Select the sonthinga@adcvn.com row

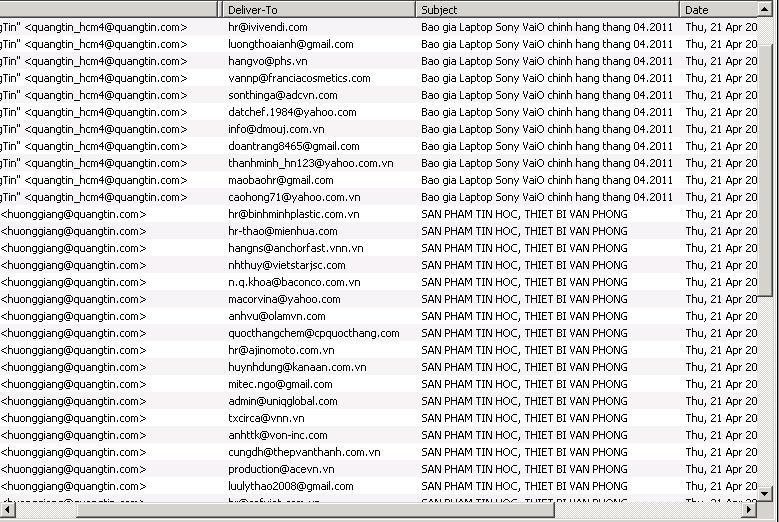[379, 95]
